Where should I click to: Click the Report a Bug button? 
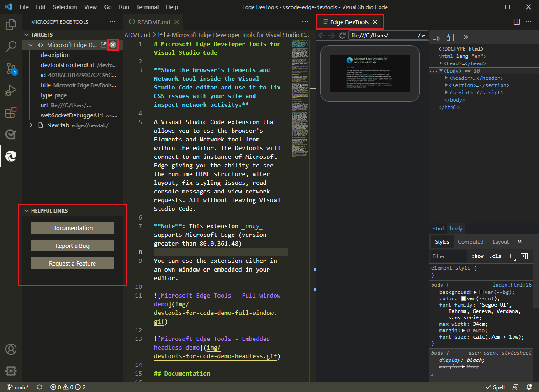[72, 246]
